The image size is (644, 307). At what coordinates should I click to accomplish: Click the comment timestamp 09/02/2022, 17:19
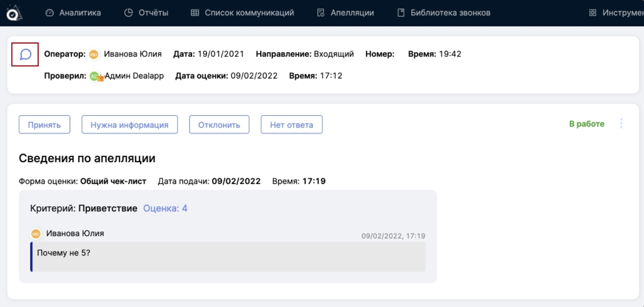click(393, 236)
